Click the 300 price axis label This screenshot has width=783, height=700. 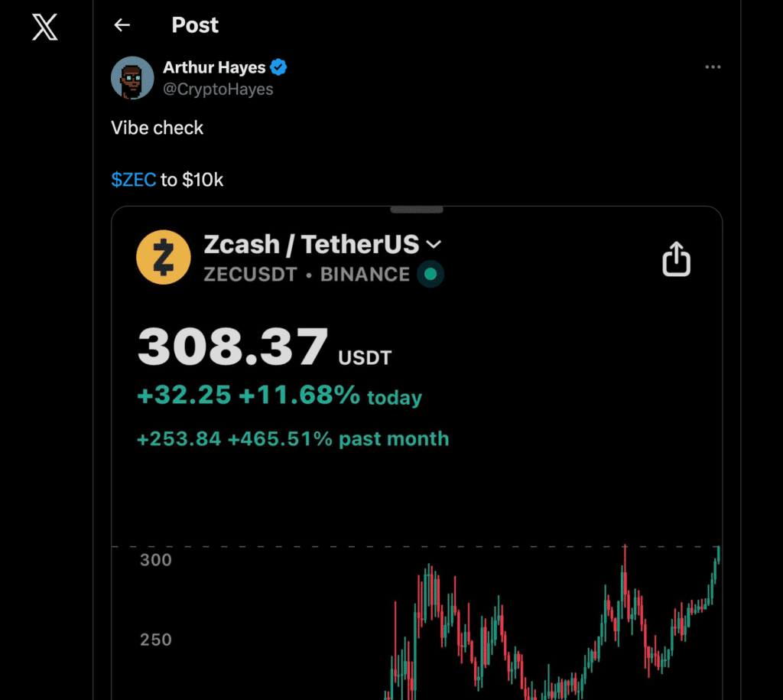pos(155,560)
